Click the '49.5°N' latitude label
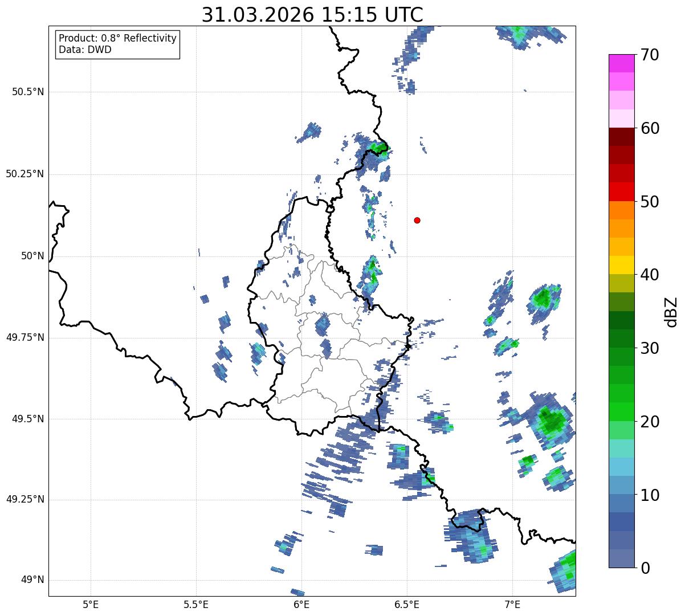685x616 pixels. 28,419
